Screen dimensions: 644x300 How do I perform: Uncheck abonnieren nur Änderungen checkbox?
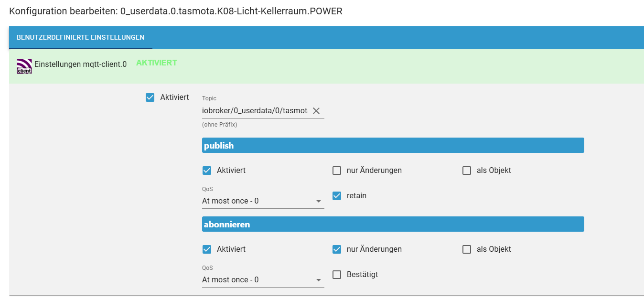click(x=337, y=249)
